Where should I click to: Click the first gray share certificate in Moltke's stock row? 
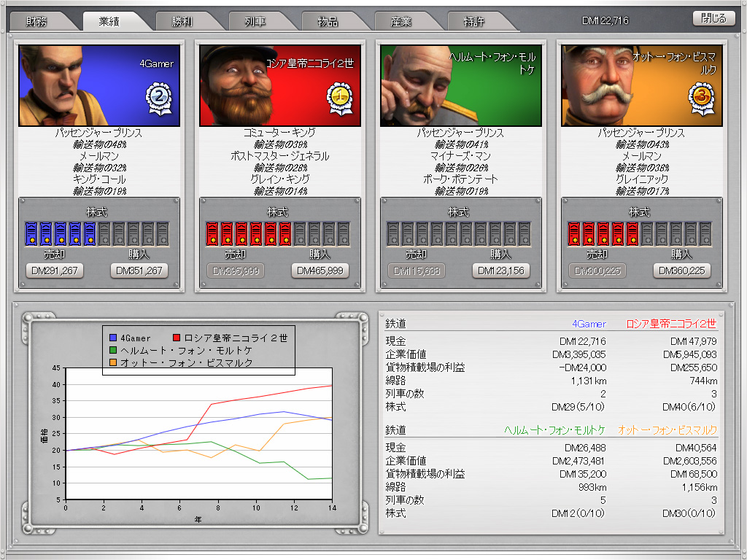(x=393, y=233)
